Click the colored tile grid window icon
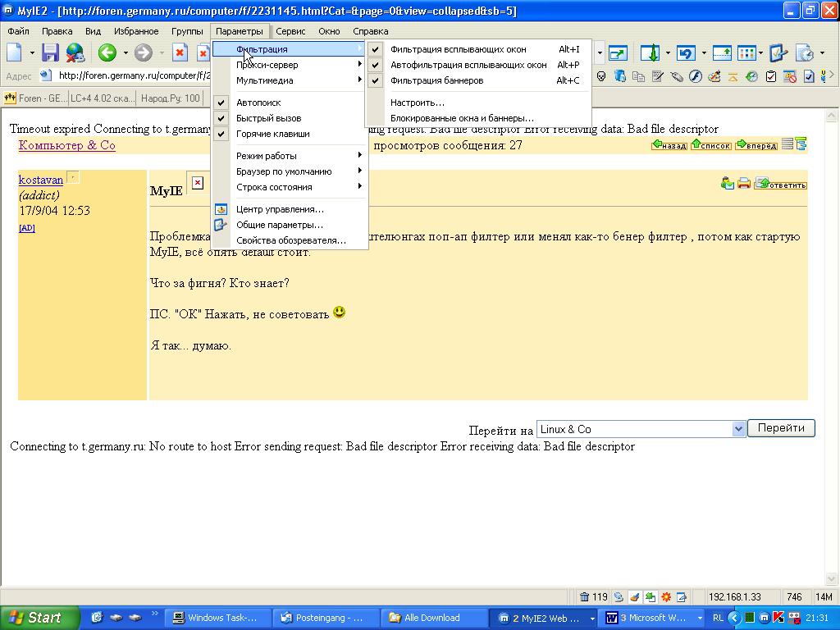 (x=746, y=53)
